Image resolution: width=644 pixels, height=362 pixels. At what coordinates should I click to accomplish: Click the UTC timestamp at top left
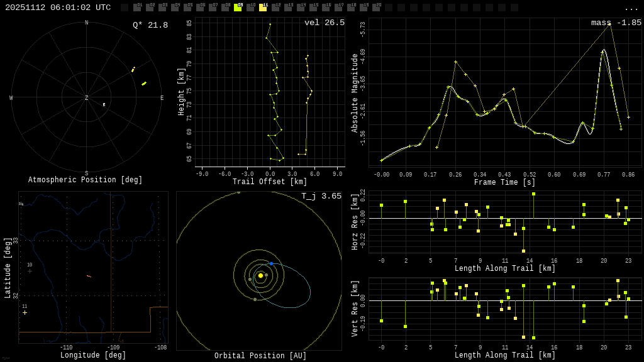click(58, 8)
